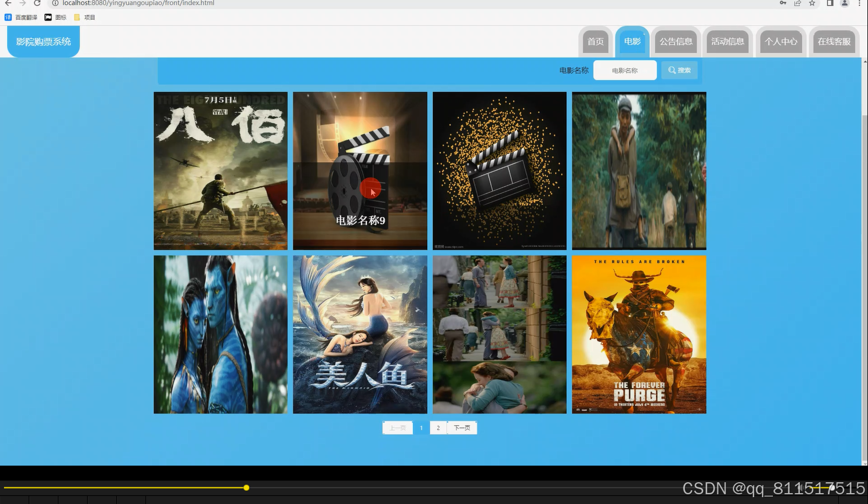Go to the 首页 tab
Screen dimensions: 868x504
coord(595,41)
